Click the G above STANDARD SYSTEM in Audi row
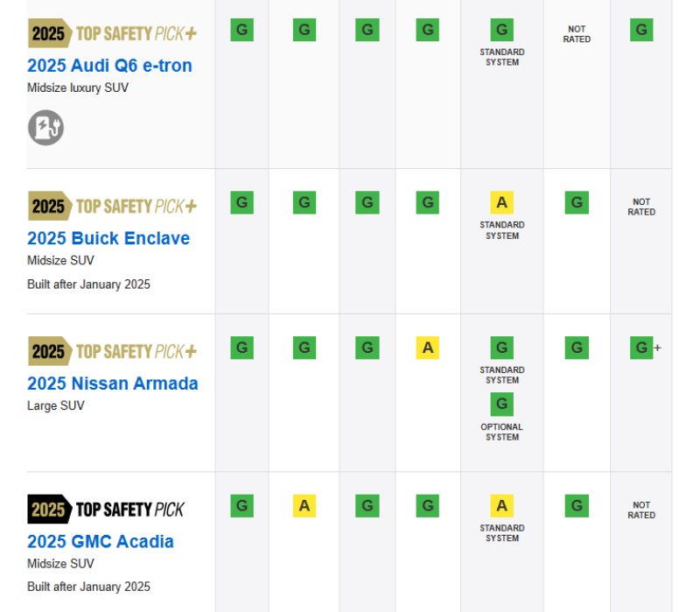The width and height of the screenshot is (700, 612). [501, 30]
